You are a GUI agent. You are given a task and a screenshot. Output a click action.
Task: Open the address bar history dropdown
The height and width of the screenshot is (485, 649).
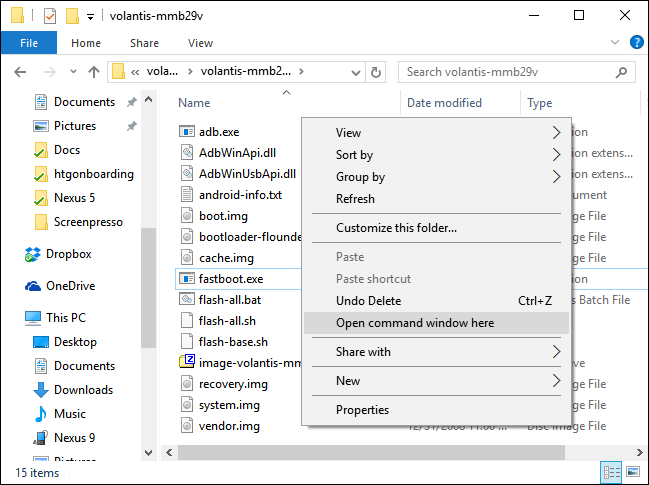pos(355,72)
